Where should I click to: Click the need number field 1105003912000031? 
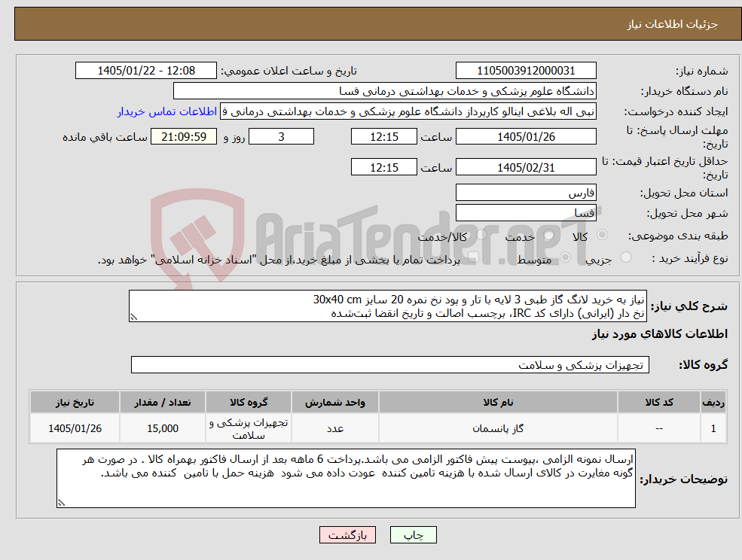coord(526,71)
